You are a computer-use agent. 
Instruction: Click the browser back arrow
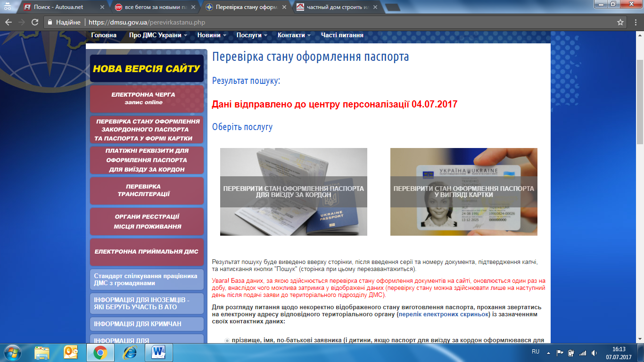point(8,22)
